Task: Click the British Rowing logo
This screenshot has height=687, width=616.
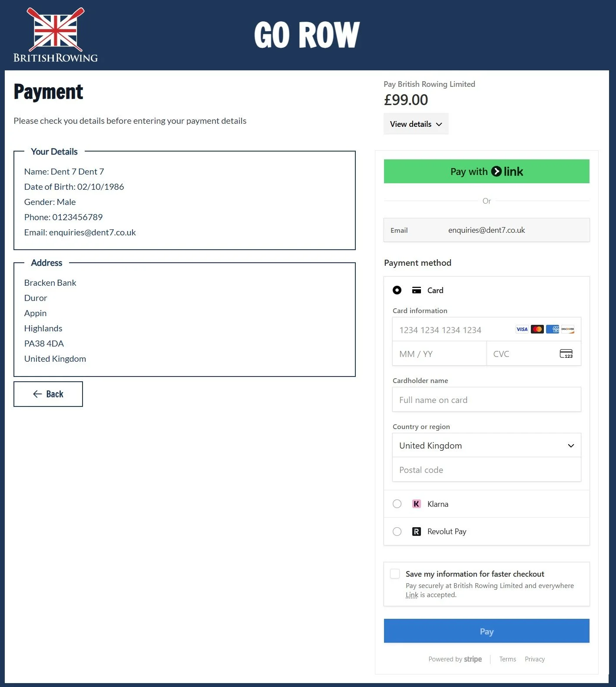Action: tap(55, 33)
